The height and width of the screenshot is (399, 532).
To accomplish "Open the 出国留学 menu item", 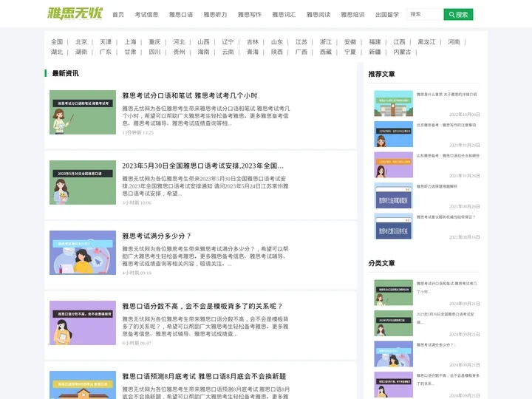I will click(387, 15).
